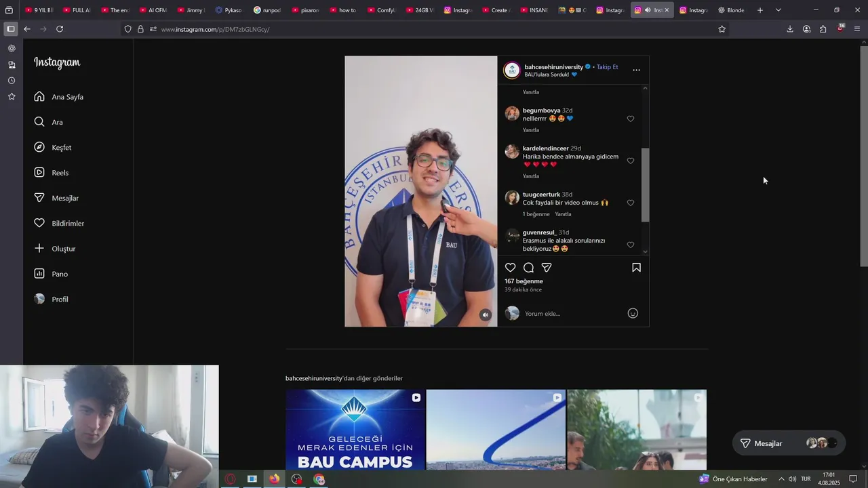868x488 pixels.
Task: Reload the page with refresh icon
Action: pos(60,29)
